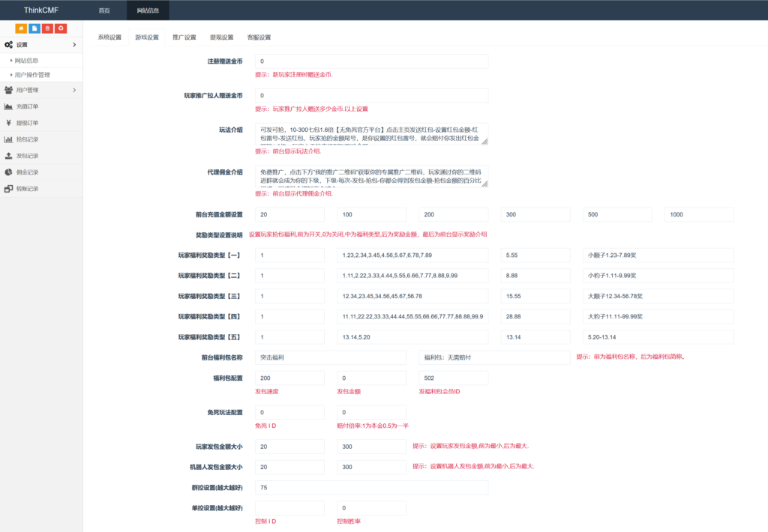Open 充值订单 from the sidebar
The image size is (768, 532).
pyautogui.click(x=27, y=106)
